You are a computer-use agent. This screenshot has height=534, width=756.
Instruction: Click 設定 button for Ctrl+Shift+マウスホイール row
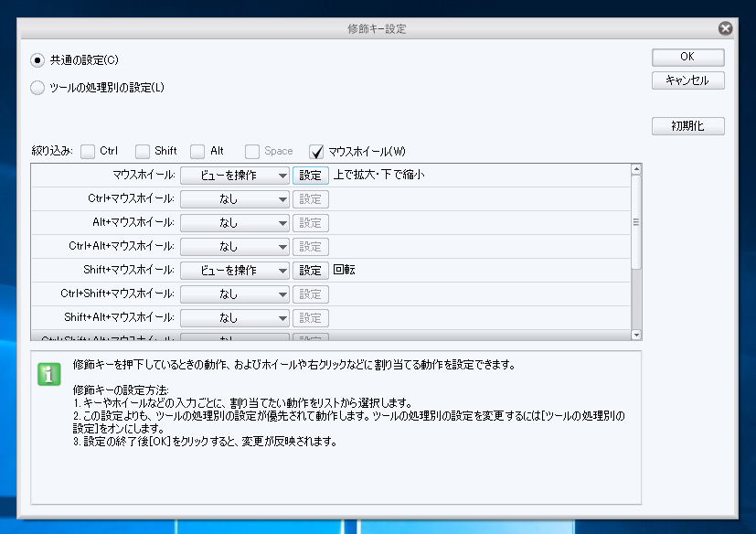coord(311,294)
